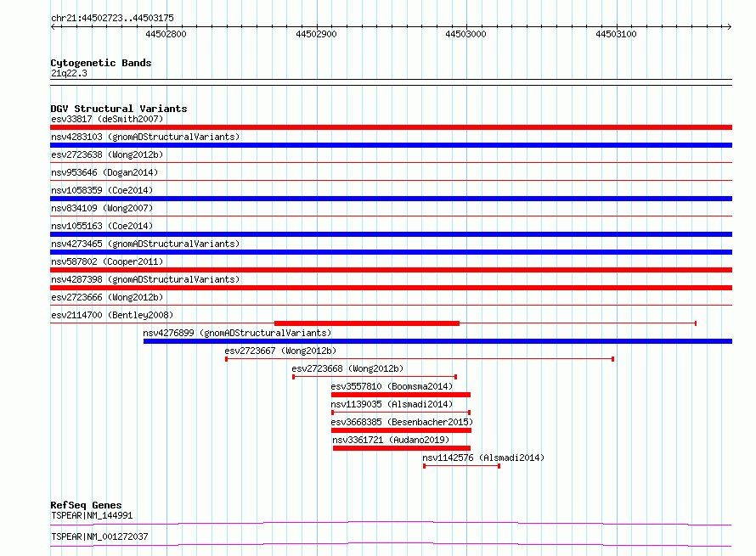Screen dimensions: 756x556
Task: Click esv3668385 (Besenbacher2015) label
Action: (x=402, y=422)
